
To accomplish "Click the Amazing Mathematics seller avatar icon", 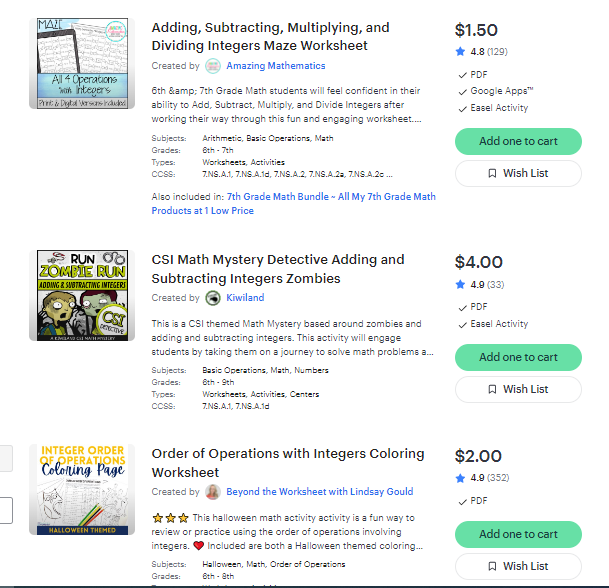I will (213, 66).
